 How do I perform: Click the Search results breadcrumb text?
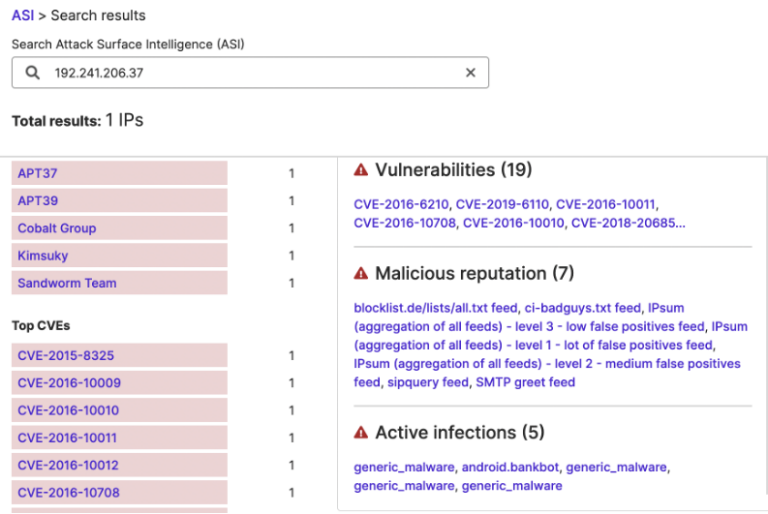click(x=98, y=16)
